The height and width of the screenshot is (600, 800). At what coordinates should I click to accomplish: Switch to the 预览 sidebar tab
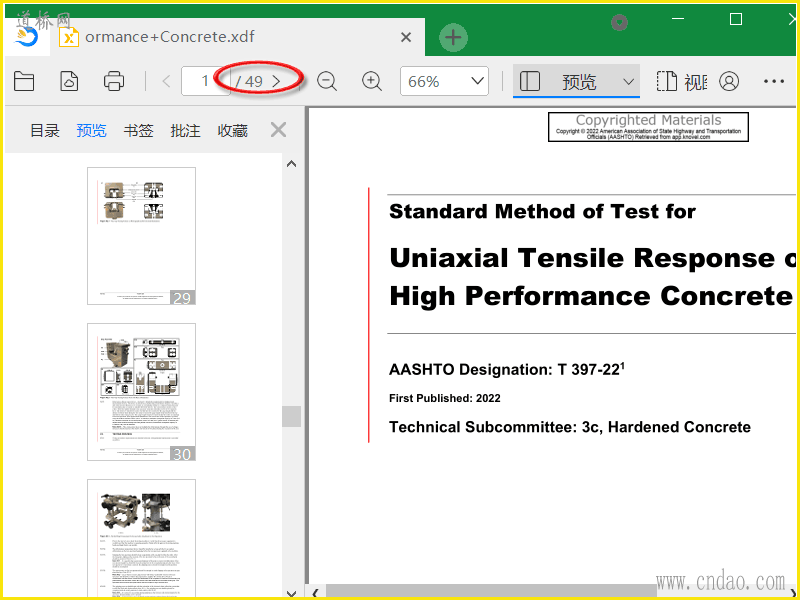(91, 131)
